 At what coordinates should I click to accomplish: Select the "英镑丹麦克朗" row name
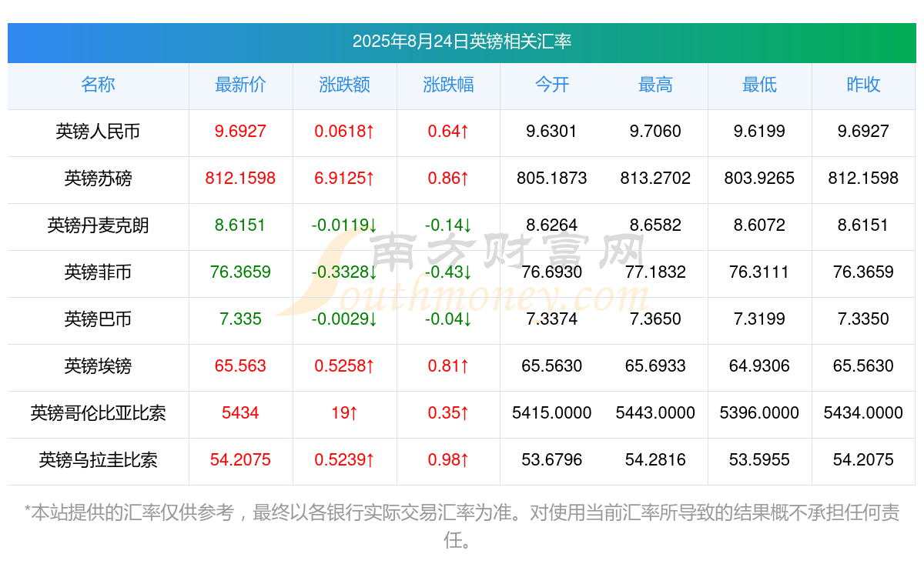point(98,225)
